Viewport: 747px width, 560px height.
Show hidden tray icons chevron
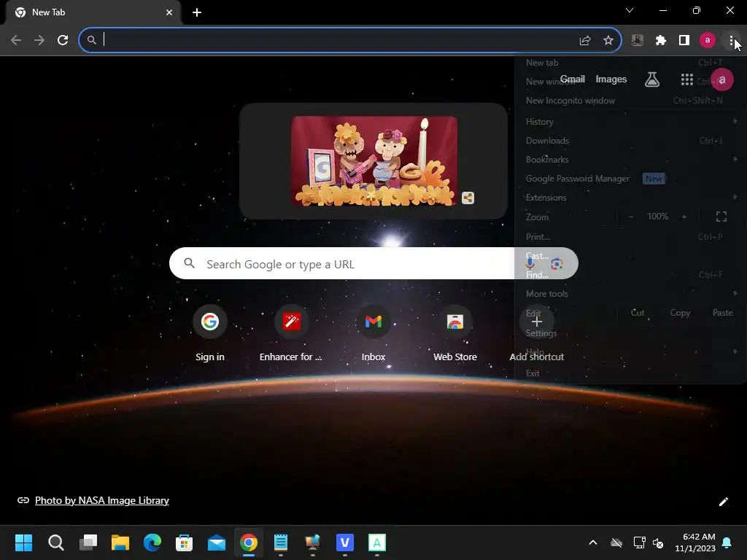tap(593, 542)
